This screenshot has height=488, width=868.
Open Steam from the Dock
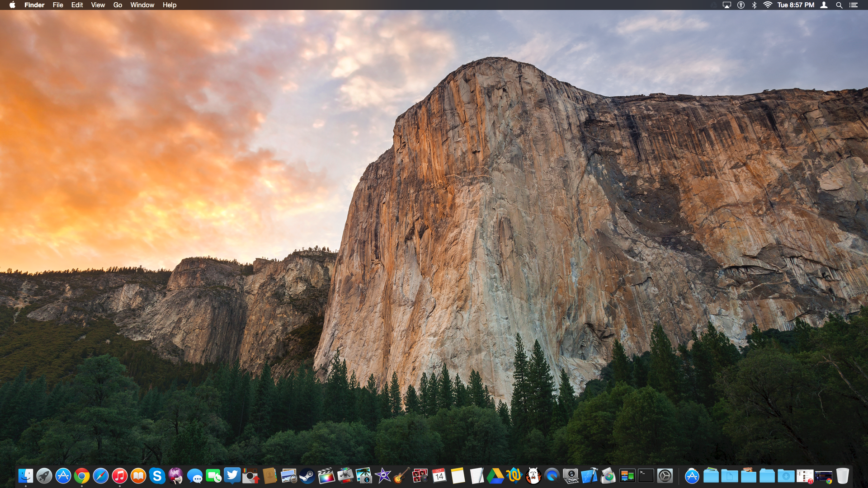307,476
